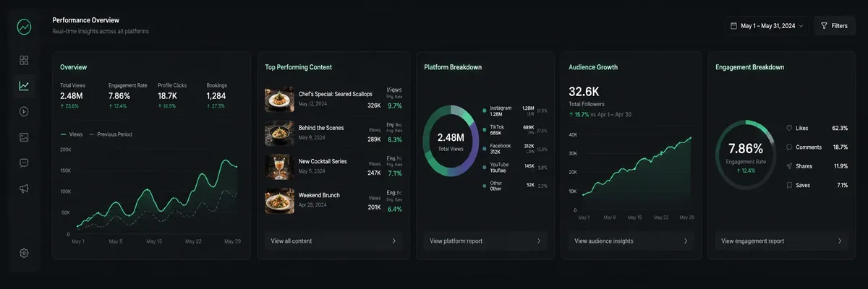The height and width of the screenshot is (289, 868).
Task: Open the dashboard grid view in sidebar
Action: tap(24, 60)
